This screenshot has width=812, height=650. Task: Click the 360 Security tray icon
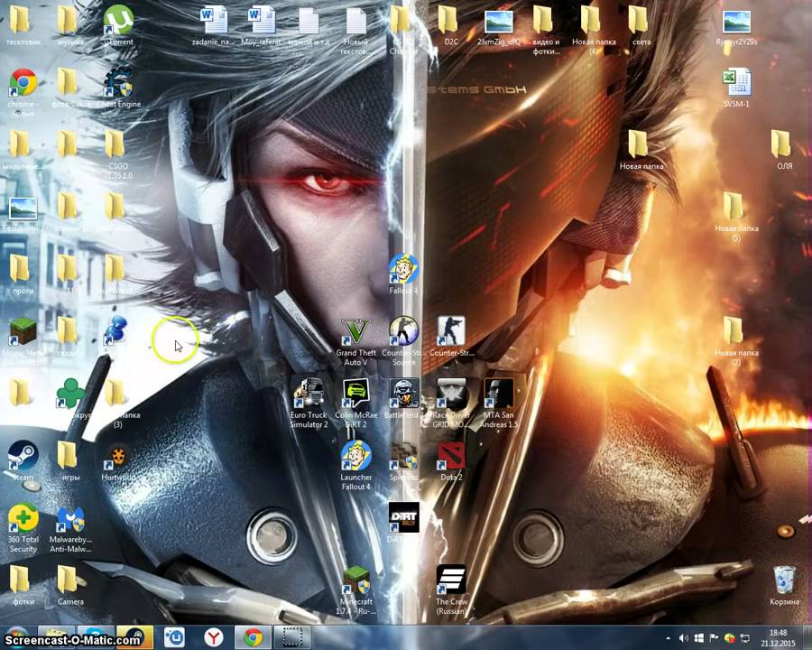click(x=729, y=638)
